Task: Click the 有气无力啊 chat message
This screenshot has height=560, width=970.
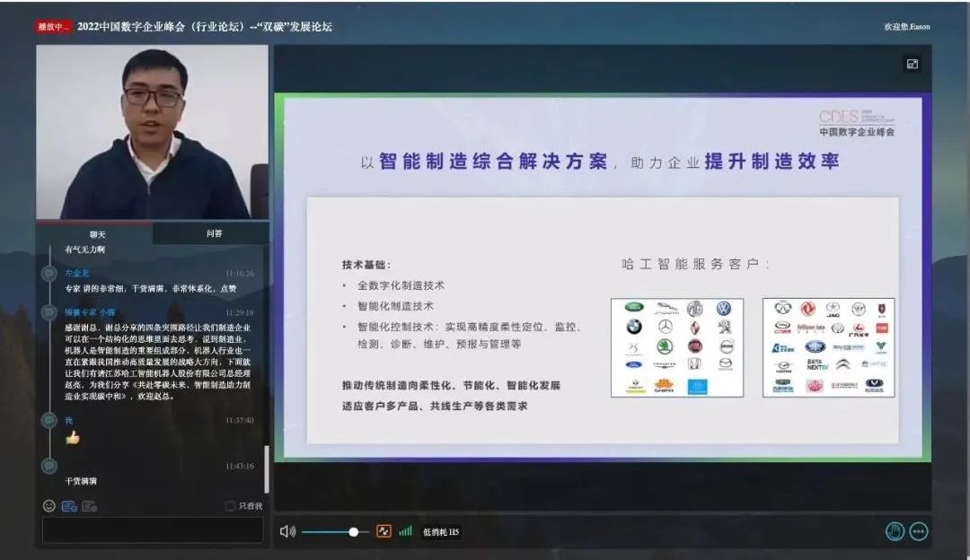Action: (x=84, y=249)
